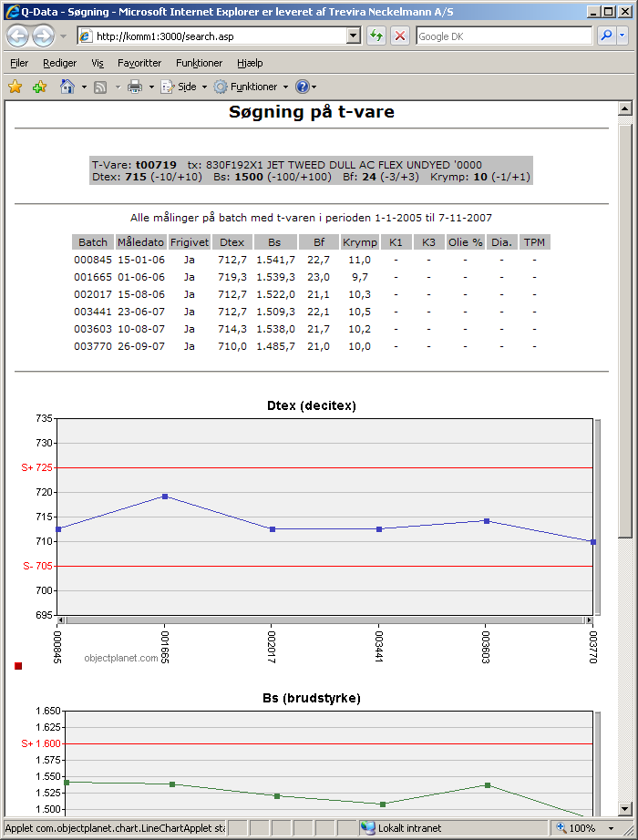
Task: Click Add to Favorites star-plus icon
Action: coord(40,87)
